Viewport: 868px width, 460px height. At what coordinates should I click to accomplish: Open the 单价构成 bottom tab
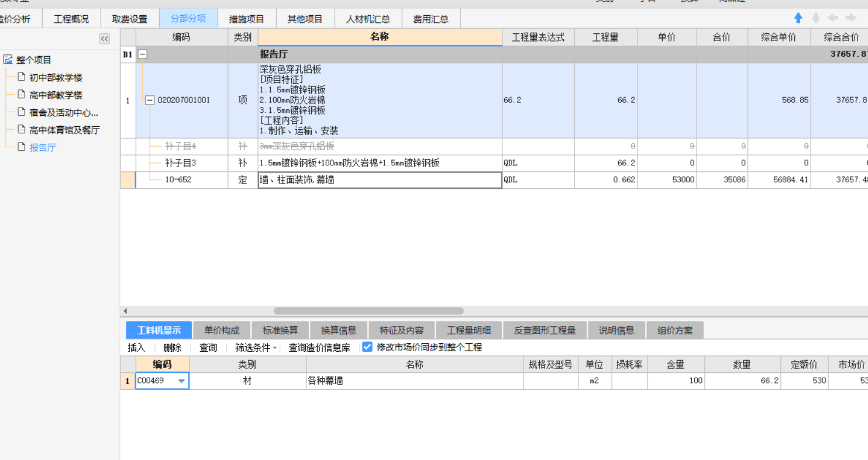(x=222, y=330)
